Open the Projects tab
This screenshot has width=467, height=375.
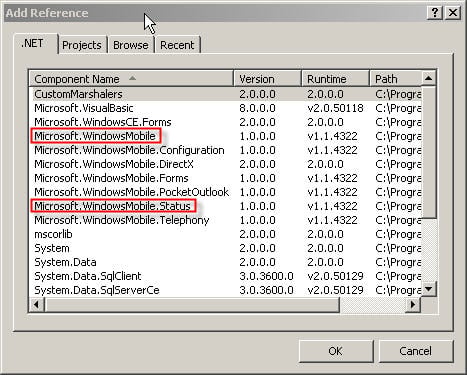tap(82, 45)
